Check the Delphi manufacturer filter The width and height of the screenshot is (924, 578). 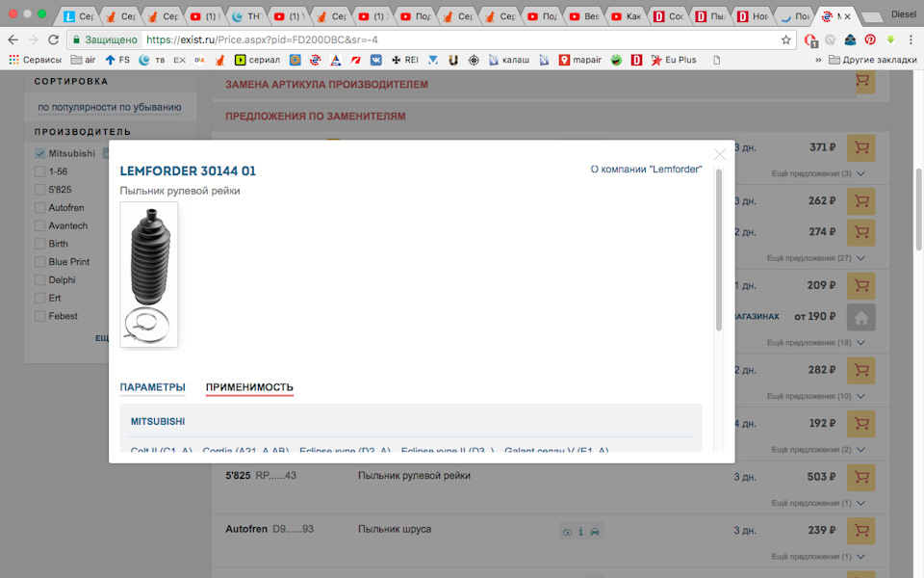(40, 279)
